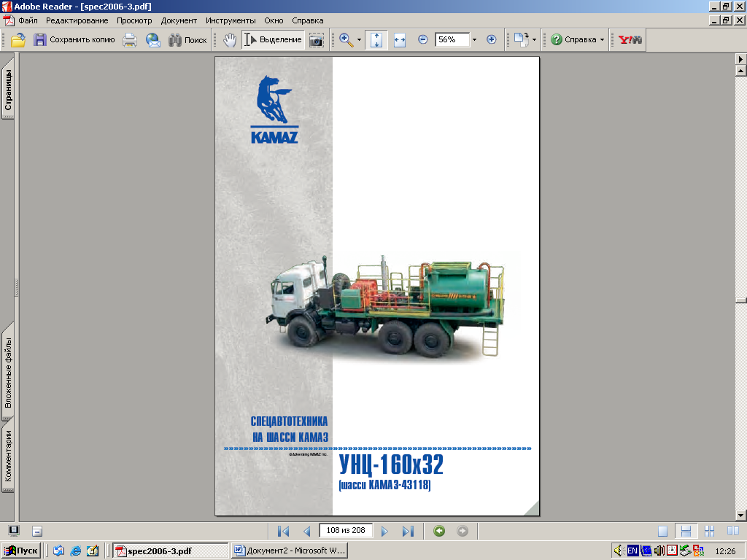
Task: Open the Страницы side panel tab
Action: click(x=8, y=89)
